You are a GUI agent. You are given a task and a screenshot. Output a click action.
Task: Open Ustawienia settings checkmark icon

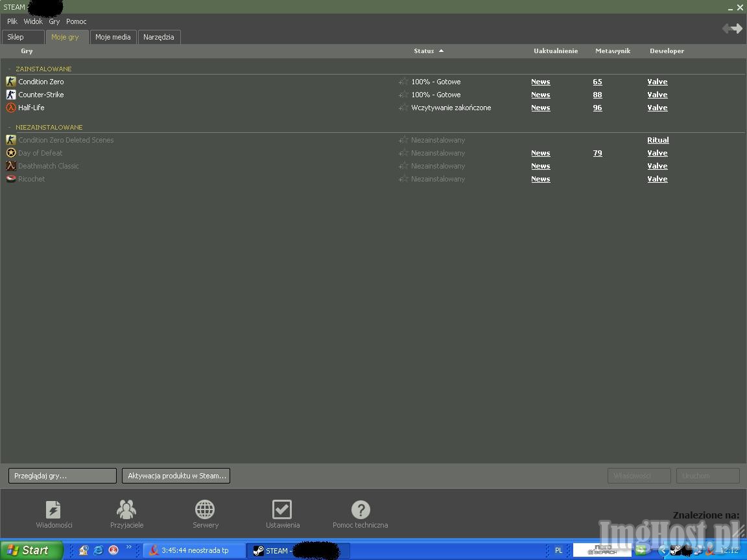click(x=282, y=509)
